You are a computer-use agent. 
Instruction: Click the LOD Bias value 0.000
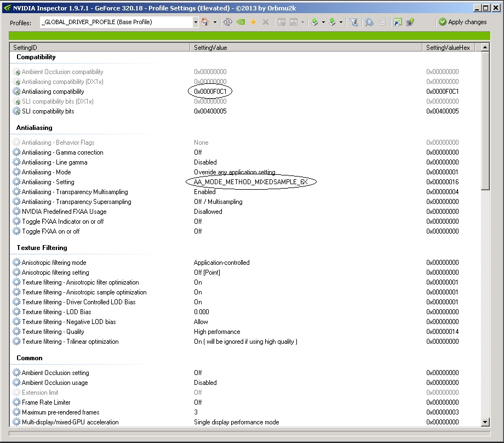pos(202,312)
